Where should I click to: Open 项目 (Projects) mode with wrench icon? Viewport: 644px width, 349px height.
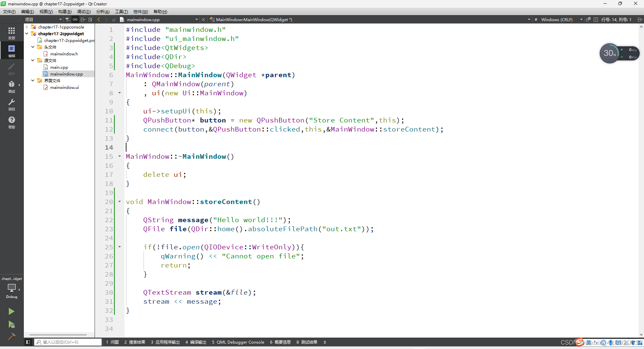(11, 105)
